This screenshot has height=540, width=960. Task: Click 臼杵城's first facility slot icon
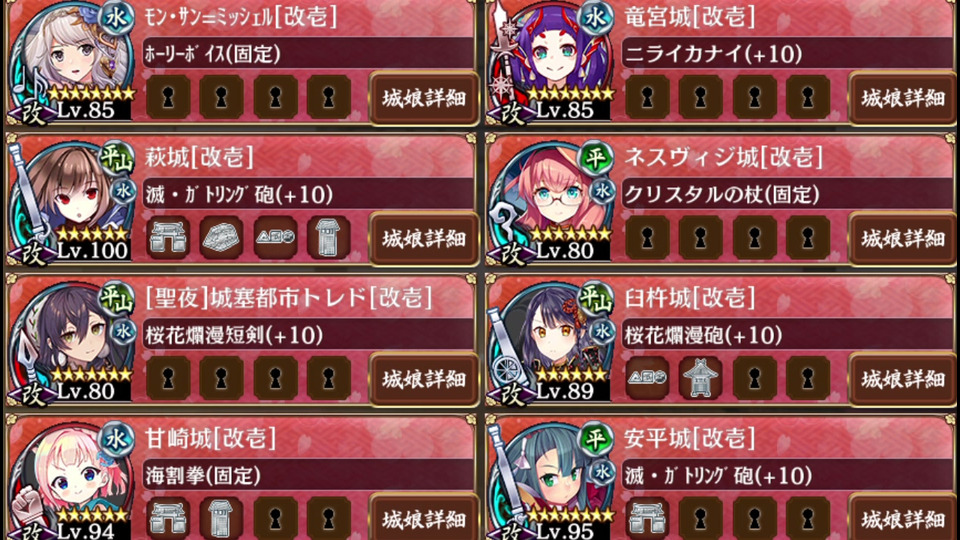647,378
